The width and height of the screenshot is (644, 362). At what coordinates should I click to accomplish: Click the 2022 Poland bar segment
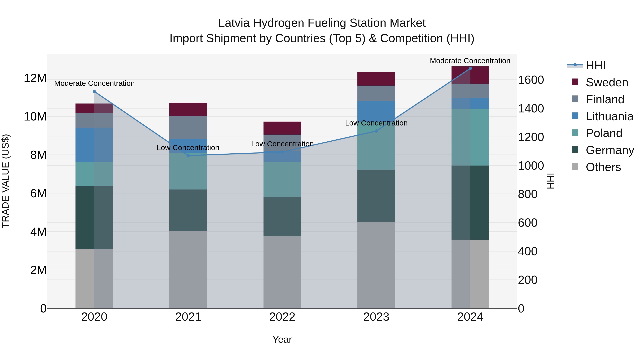pos(282,180)
